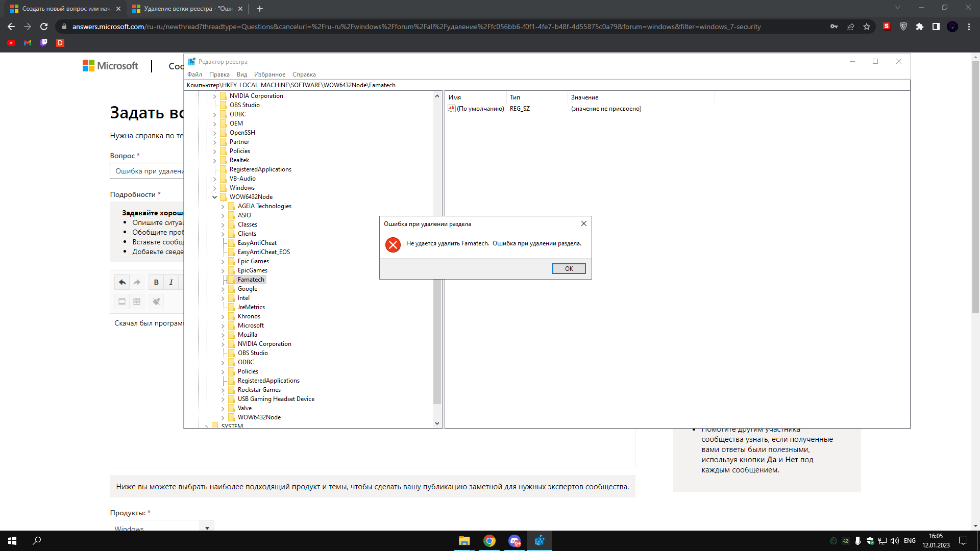The image size is (980, 551).
Task: Click the volume icon in system tray
Action: click(894, 541)
